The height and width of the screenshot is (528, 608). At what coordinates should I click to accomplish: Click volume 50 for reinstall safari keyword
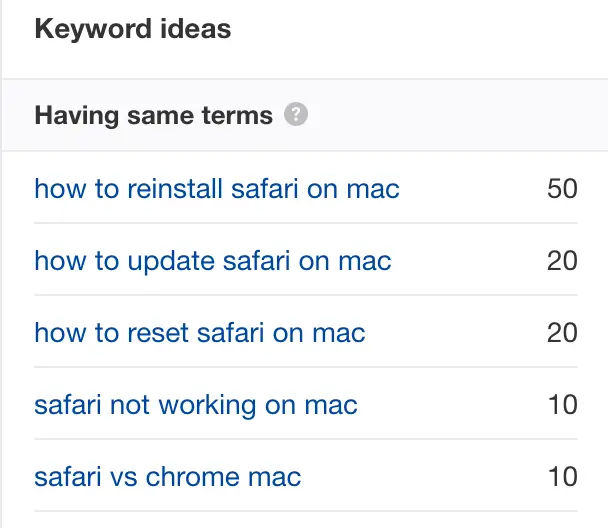pyautogui.click(x=562, y=188)
